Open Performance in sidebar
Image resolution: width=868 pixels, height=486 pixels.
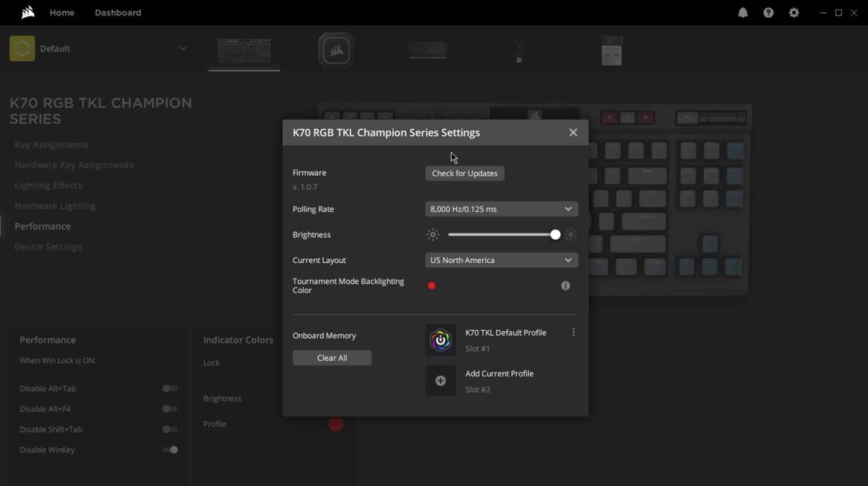tap(43, 226)
